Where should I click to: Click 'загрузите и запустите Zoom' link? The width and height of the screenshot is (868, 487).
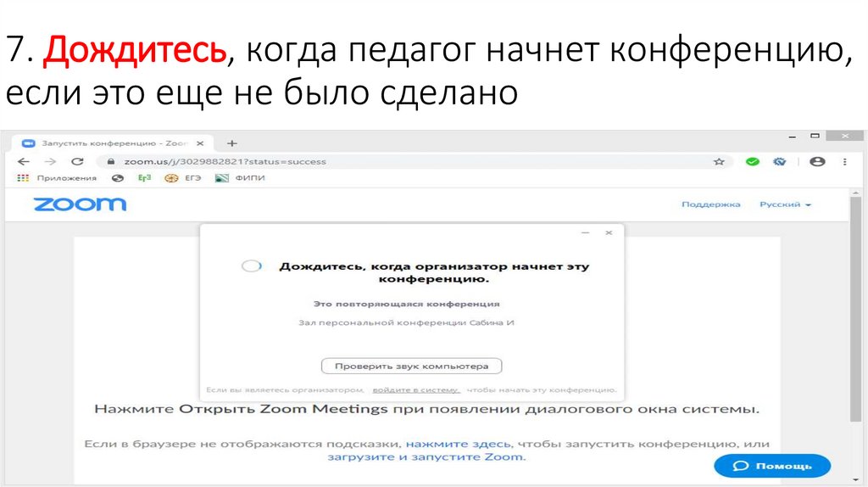click(x=426, y=457)
